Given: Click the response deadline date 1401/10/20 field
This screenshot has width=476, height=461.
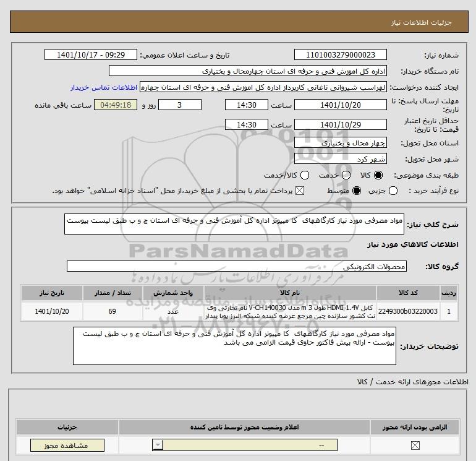Looking at the screenshot, I should 340,105.
